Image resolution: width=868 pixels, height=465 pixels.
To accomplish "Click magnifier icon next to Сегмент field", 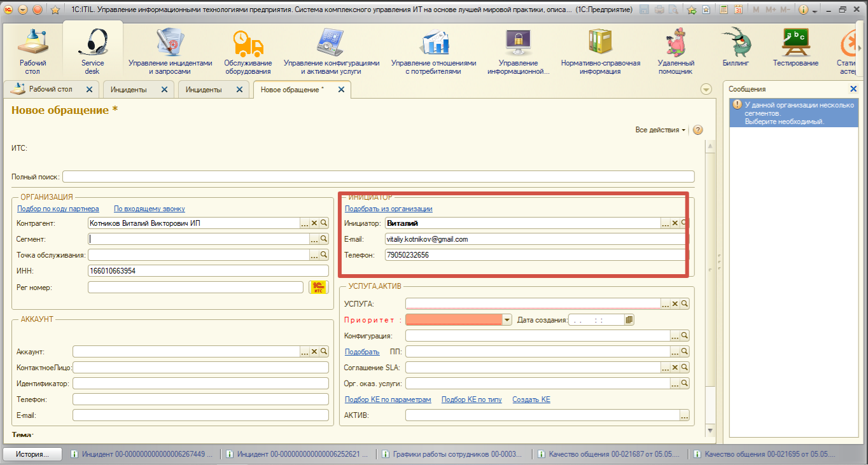I will (x=324, y=239).
